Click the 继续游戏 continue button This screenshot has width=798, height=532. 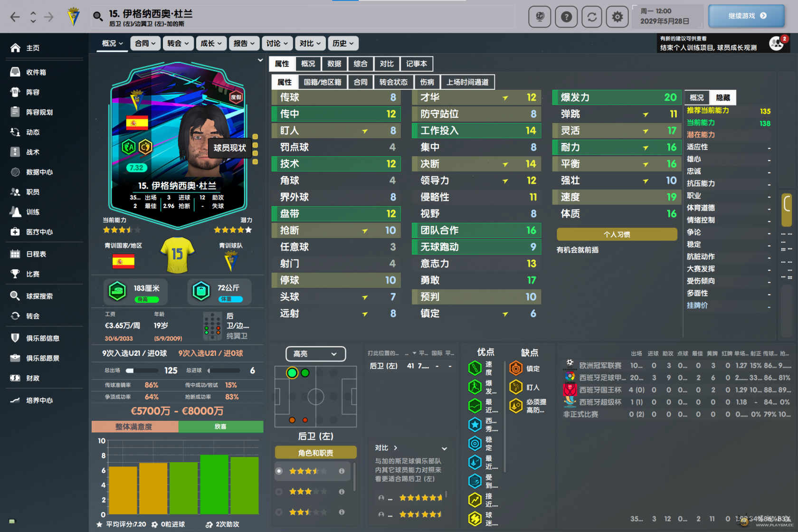tap(746, 16)
